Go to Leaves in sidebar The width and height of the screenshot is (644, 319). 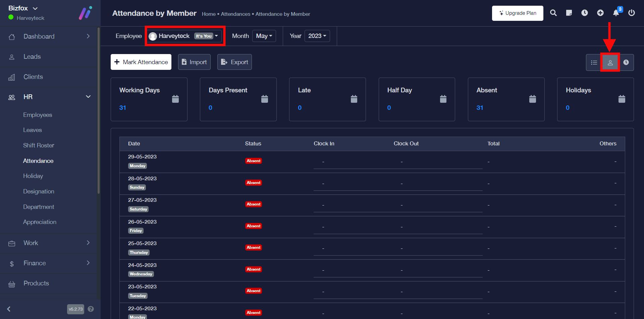33,130
